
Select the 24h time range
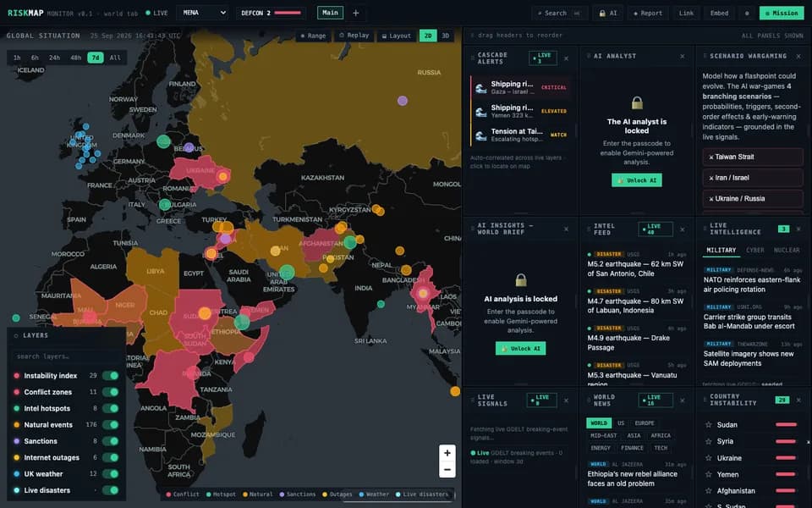[x=54, y=58]
